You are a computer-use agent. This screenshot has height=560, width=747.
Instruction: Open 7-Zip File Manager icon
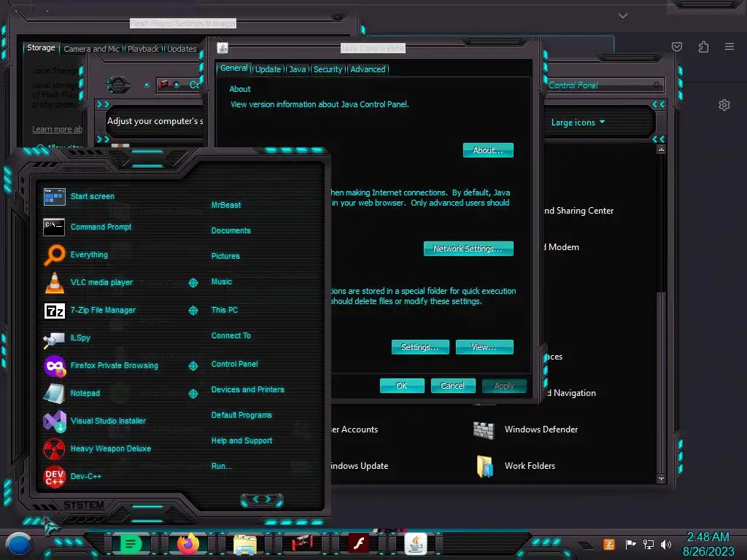(x=54, y=311)
